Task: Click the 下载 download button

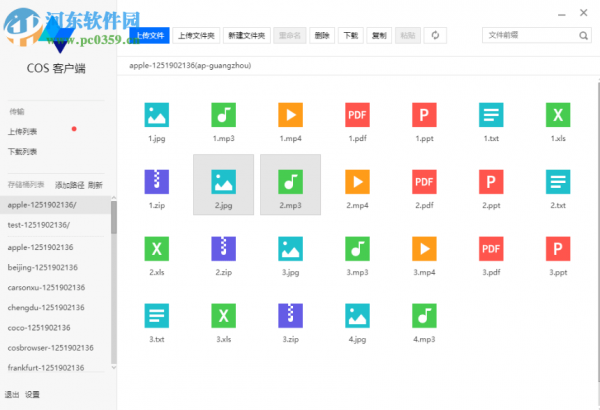Action: [350, 35]
